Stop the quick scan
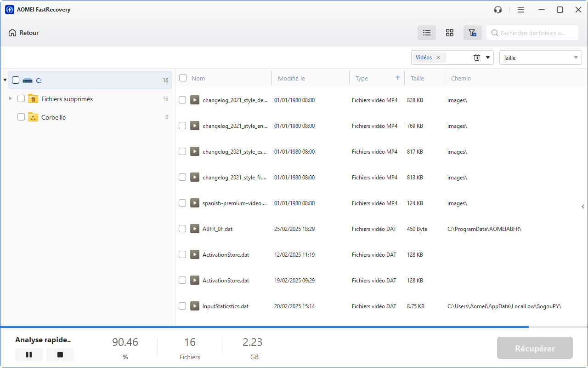 tap(60, 355)
